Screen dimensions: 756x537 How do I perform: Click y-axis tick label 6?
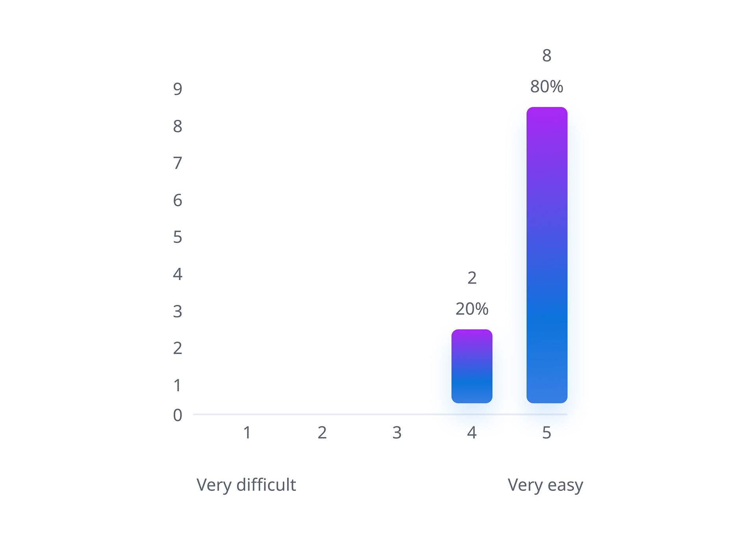click(x=178, y=201)
